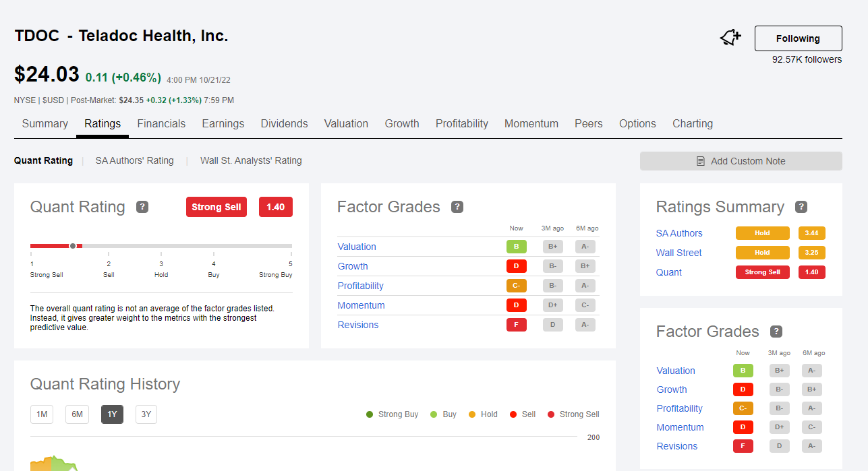868x471 pixels.
Task: Click the 1.40 score badge in Quant Rating
Action: tap(276, 207)
